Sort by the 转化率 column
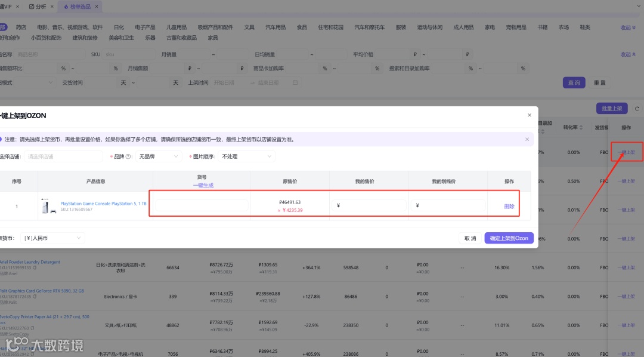This screenshot has height=357, width=644. (x=573, y=128)
